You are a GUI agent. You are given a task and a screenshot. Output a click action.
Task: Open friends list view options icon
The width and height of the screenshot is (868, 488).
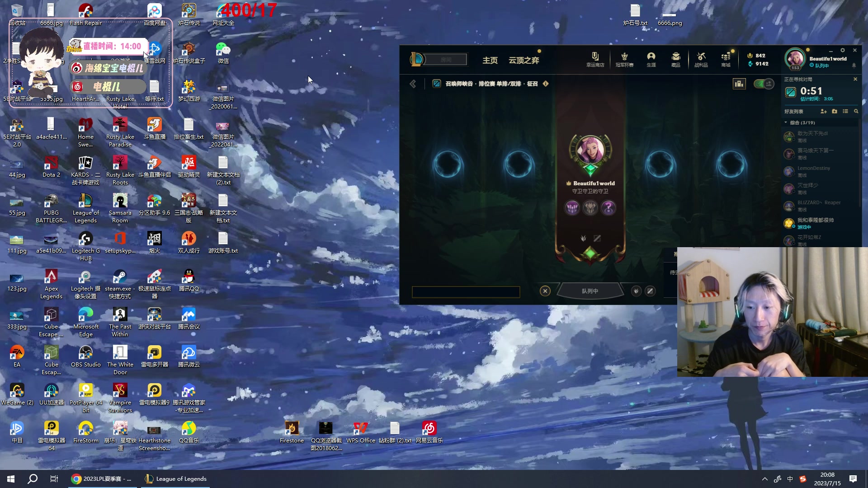point(845,111)
